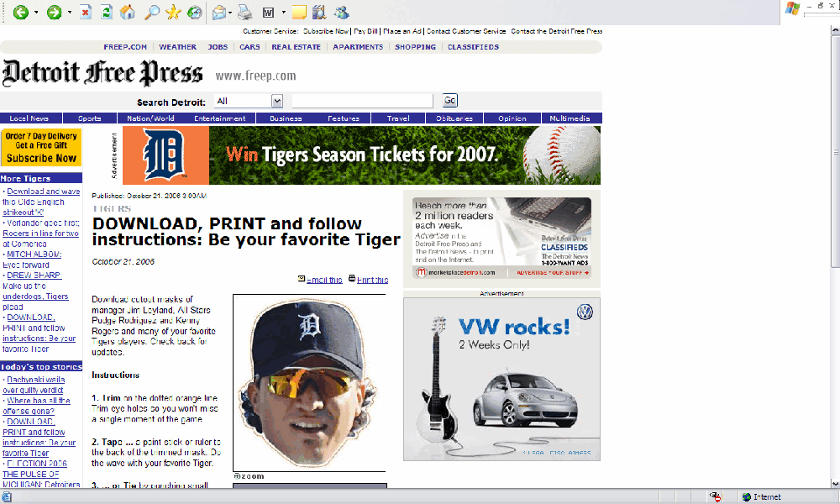Open the marketplacedetroit.com classifieds ad

(501, 238)
